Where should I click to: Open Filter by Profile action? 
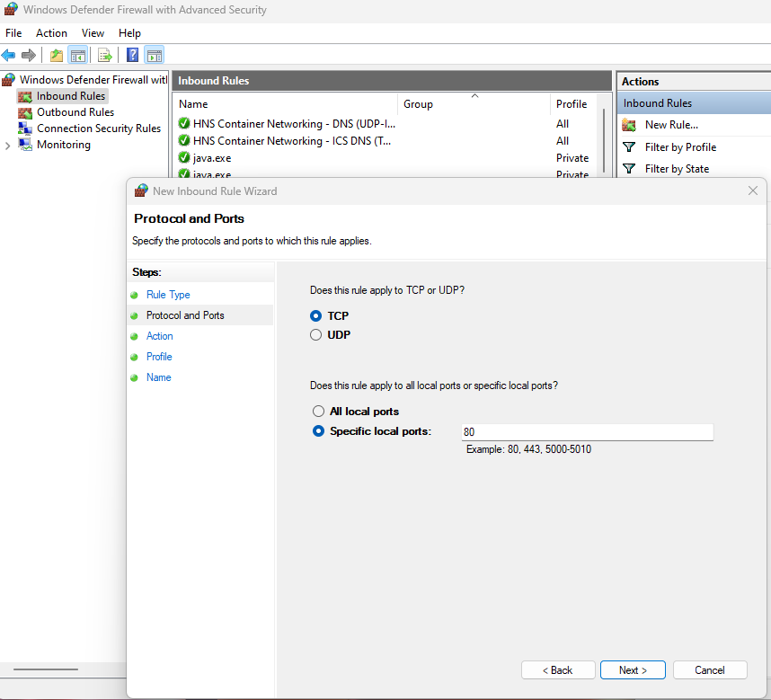(x=680, y=146)
